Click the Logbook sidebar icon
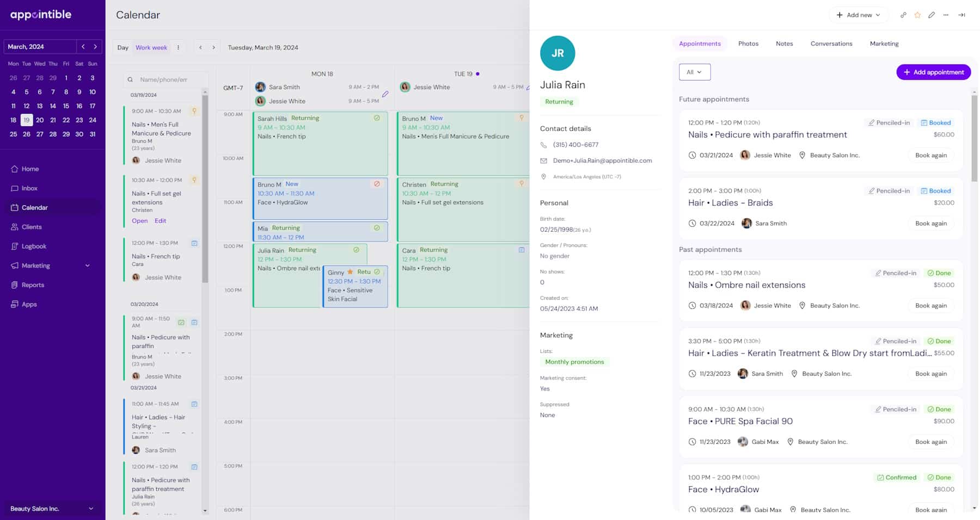980x520 pixels. [x=14, y=246]
